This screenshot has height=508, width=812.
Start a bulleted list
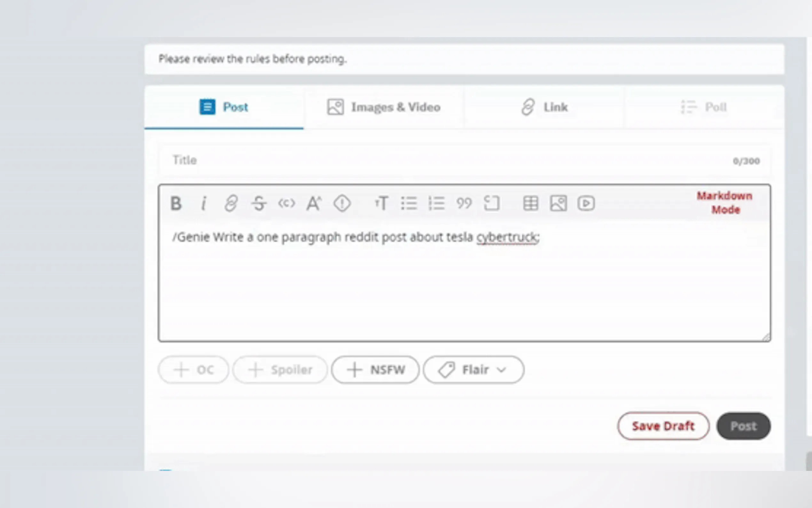click(x=409, y=203)
